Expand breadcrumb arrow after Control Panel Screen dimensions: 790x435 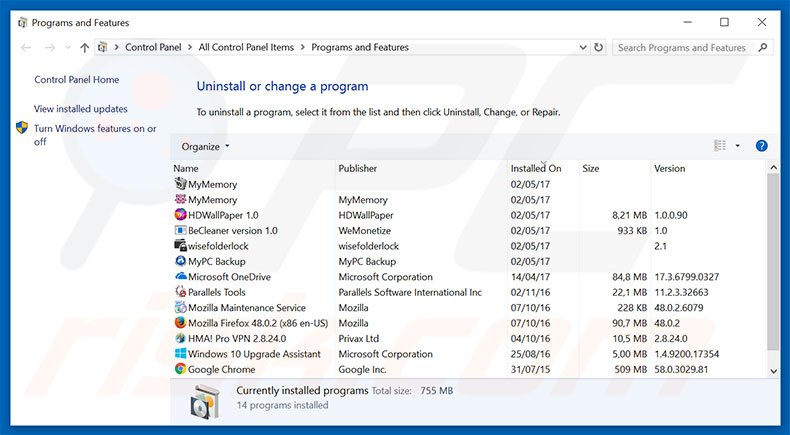point(190,47)
